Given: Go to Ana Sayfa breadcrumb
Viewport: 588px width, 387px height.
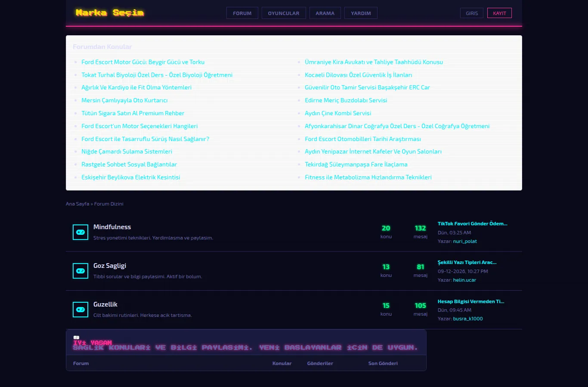Looking at the screenshot, I should click(77, 204).
